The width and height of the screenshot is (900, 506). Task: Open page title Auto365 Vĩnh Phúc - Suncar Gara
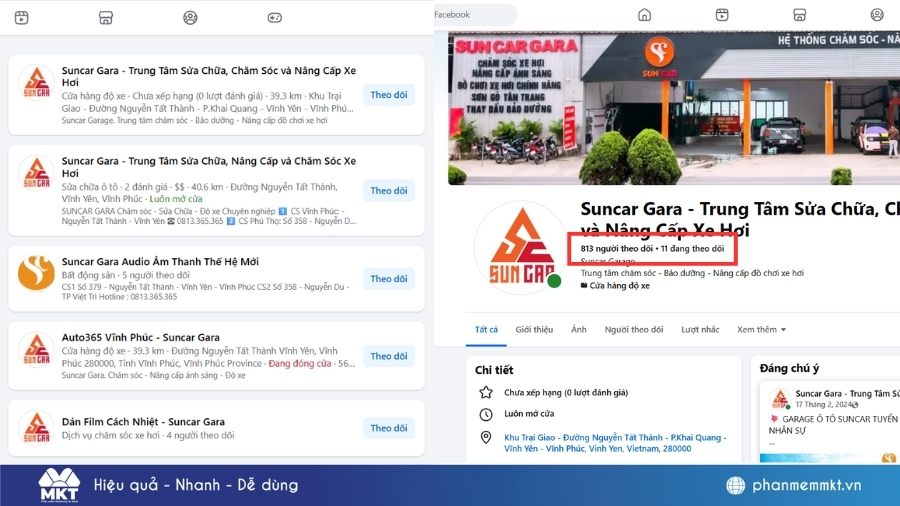(x=141, y=337)
